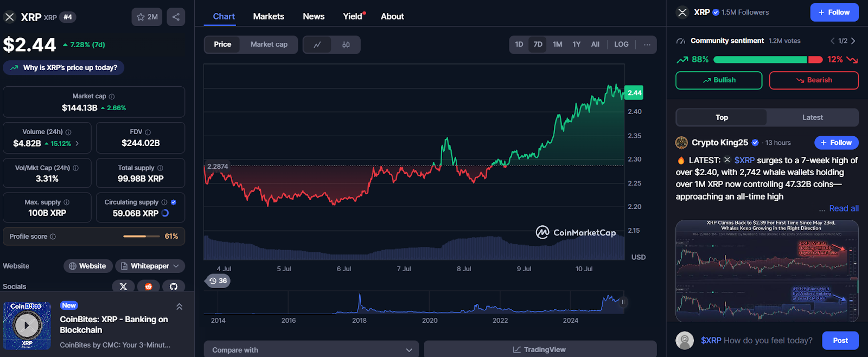Play the CoinBites XRP episode
This screenshot has width=868, height=357.
point(27,326)
